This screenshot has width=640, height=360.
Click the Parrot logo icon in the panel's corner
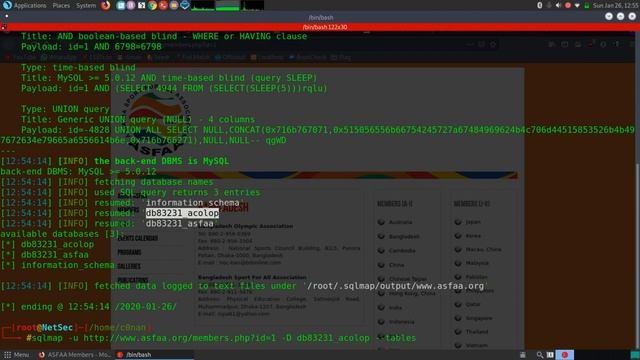point(7,5)
